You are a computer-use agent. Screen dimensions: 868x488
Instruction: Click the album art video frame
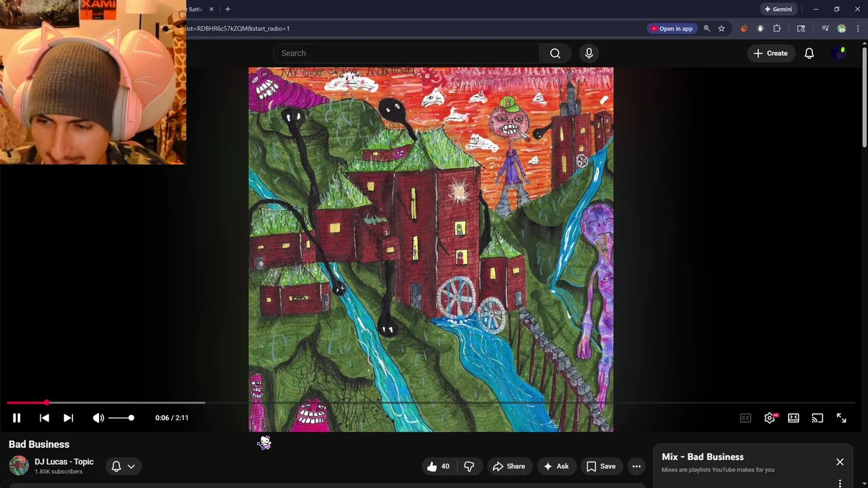(431, 249)
